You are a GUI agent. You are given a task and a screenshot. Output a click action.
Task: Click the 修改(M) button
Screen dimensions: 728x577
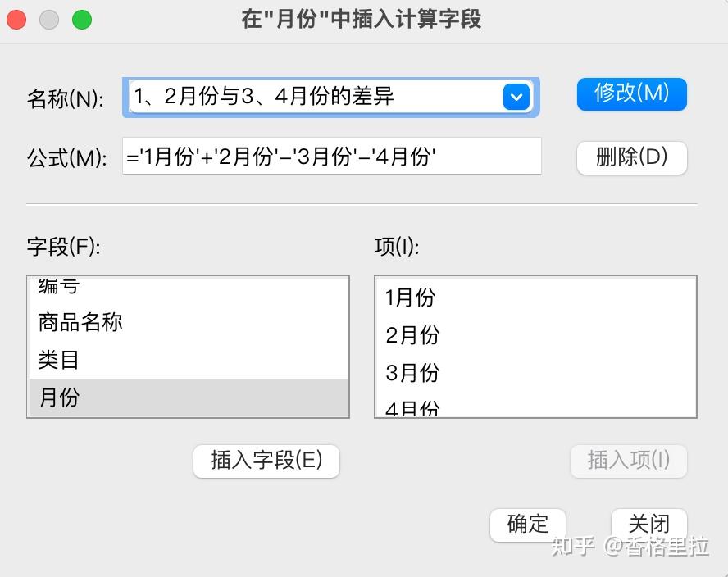click(631, 93)
